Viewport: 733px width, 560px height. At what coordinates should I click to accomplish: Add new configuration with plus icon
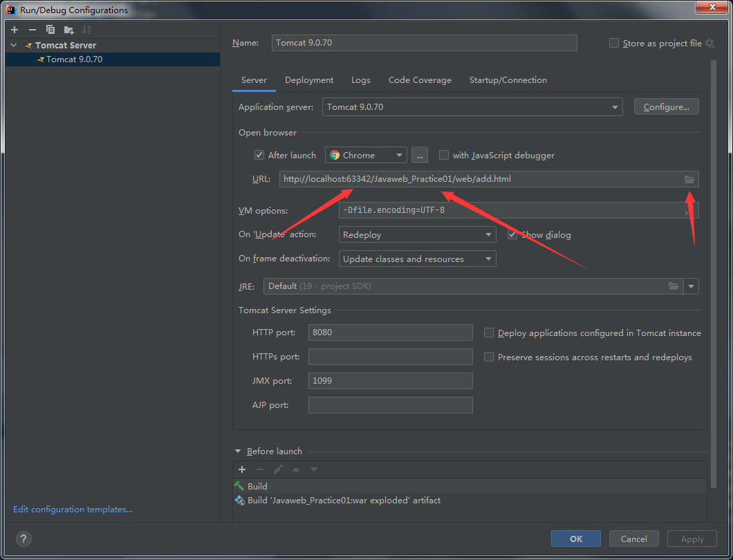coord(15,30)
